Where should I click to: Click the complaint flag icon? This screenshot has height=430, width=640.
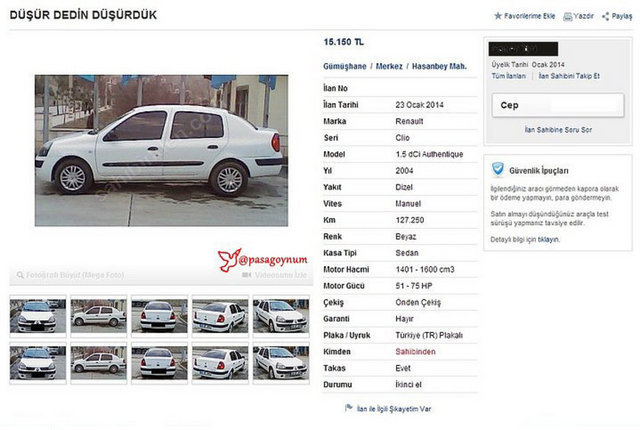point(349,408)
